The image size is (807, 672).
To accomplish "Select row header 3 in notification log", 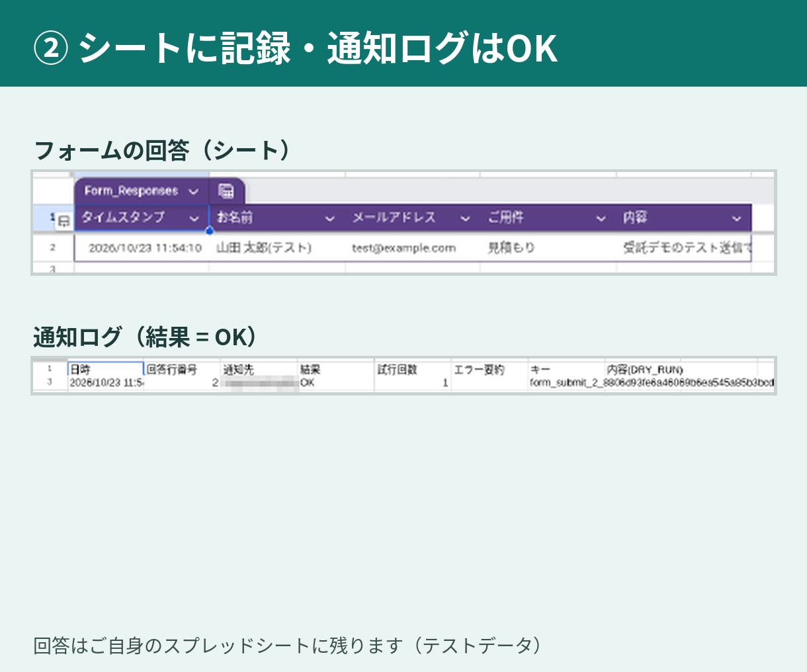I will coord(50,382).
